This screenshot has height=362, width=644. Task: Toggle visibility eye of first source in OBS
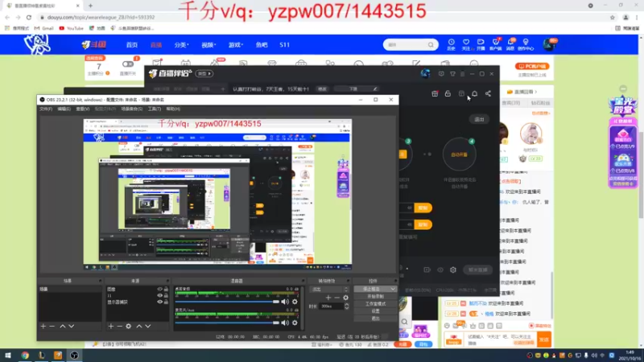coord(159,290)
